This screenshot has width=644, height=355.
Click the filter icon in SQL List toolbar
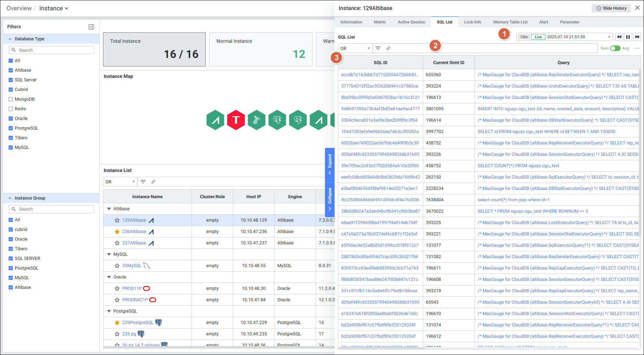click(378, 48)
